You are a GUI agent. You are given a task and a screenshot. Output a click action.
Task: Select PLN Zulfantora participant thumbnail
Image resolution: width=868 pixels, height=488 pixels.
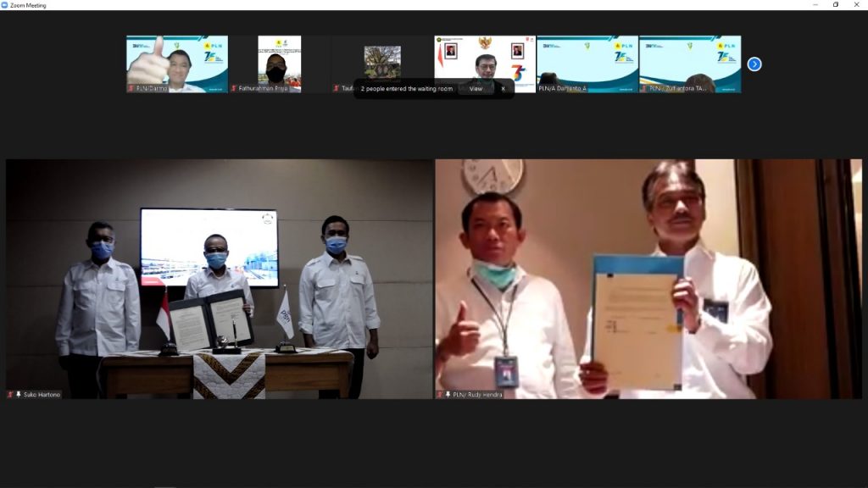coord(690,63)
